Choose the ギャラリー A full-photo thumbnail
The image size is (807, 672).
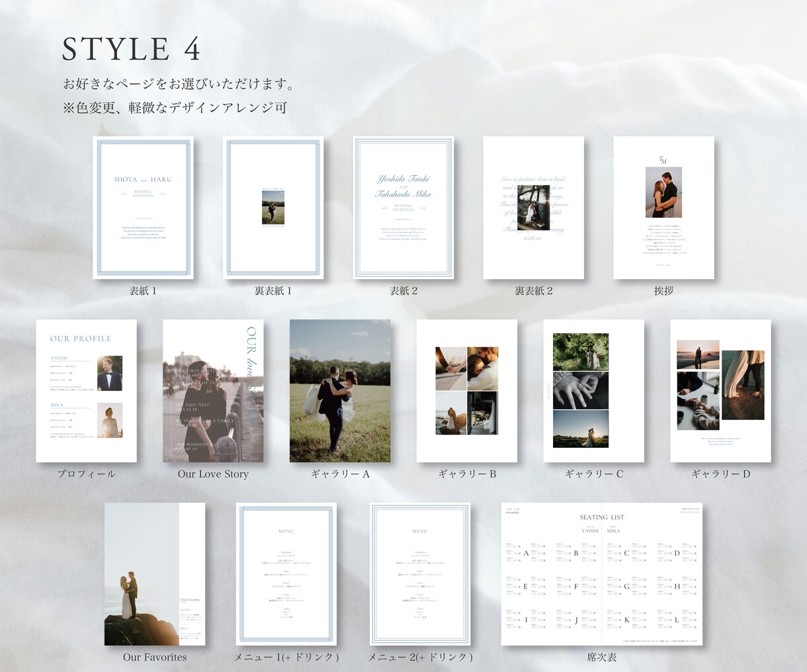click(340, 391)
